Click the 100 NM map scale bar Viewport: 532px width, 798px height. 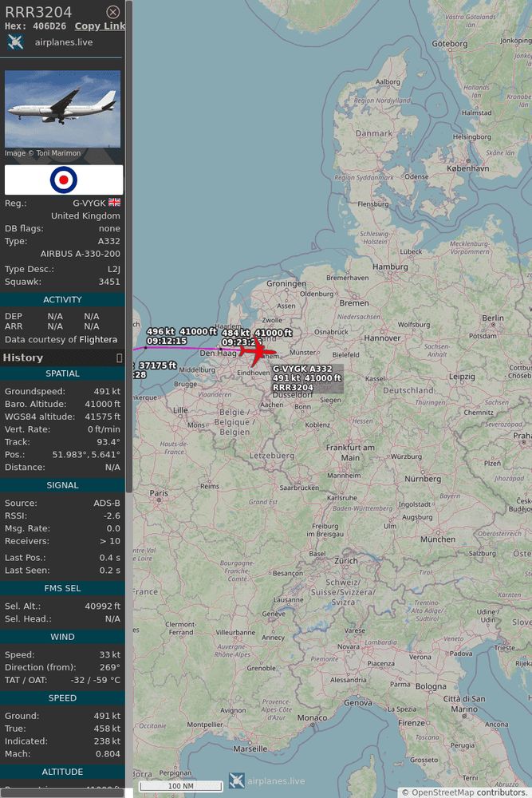pos(181,786)
